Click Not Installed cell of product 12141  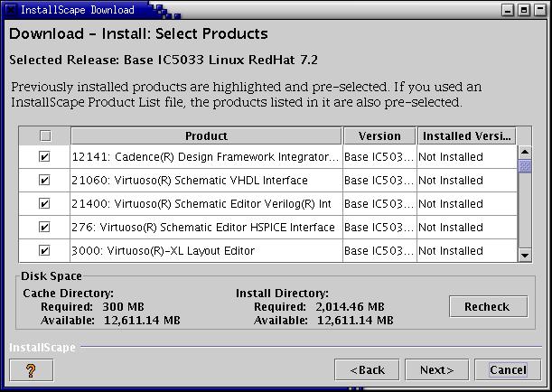[x=467, y=156]
